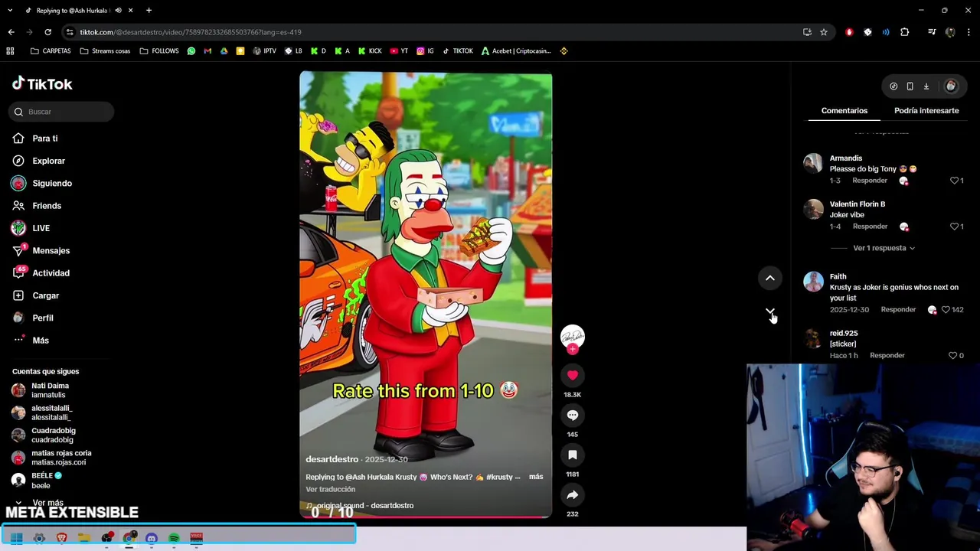Follow desartdestro via avatar plus badge
The image size is (980, 551).
(573, 349)
